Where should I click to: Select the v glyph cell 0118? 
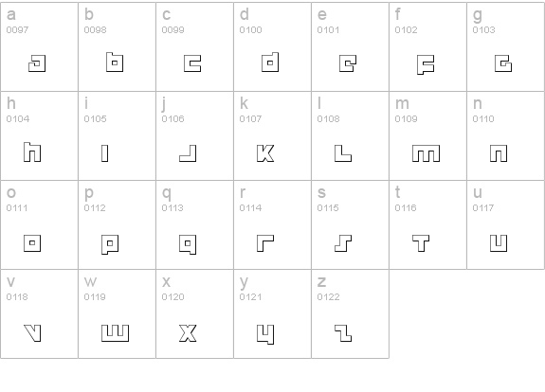point(39,313)
